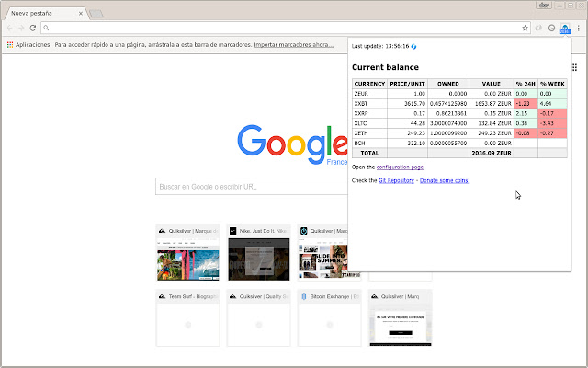Open the Git Repository link
The height and width of the screenshot is (368, 588).
pos(396,180)
